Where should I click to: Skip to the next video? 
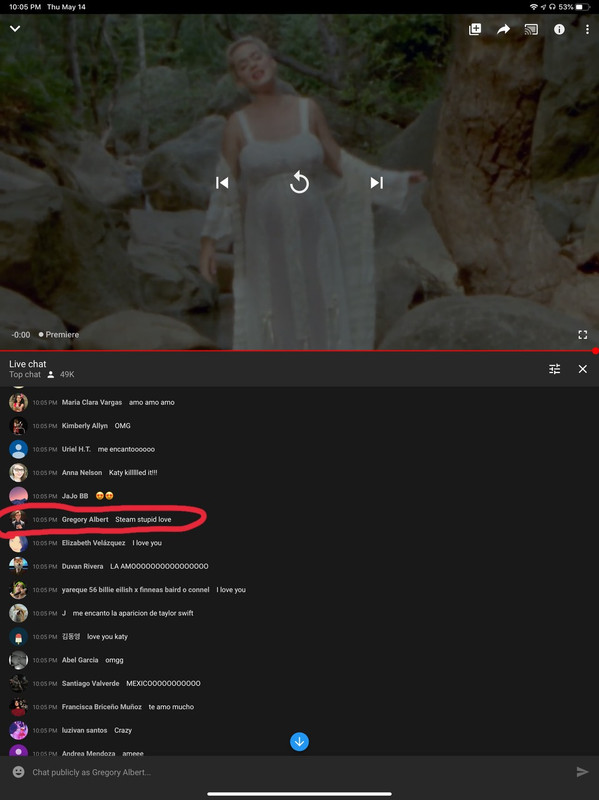[377, 183]
